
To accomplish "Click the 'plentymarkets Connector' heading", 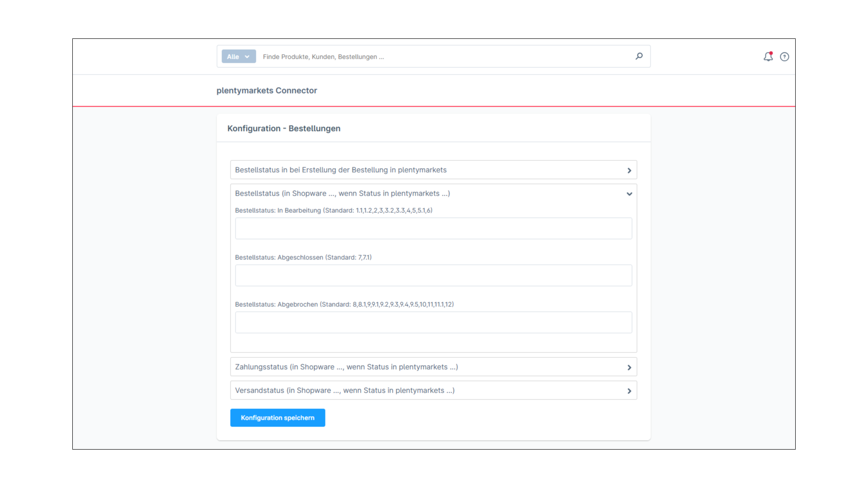I will click(267, 90).
